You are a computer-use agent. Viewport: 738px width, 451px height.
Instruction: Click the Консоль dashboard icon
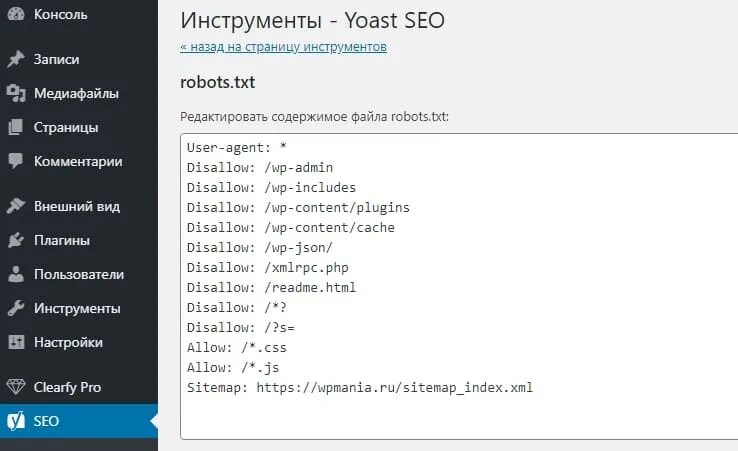(x=15, y=15)
